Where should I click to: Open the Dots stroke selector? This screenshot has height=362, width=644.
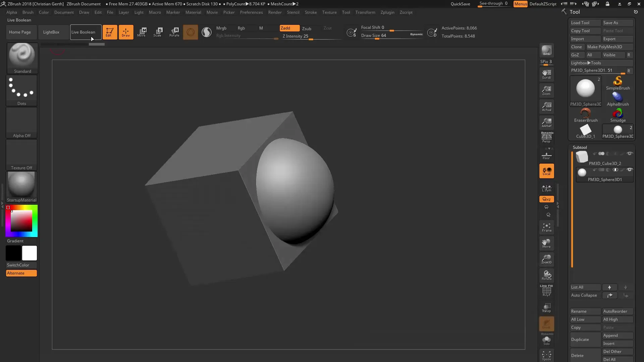click(22, 90)
